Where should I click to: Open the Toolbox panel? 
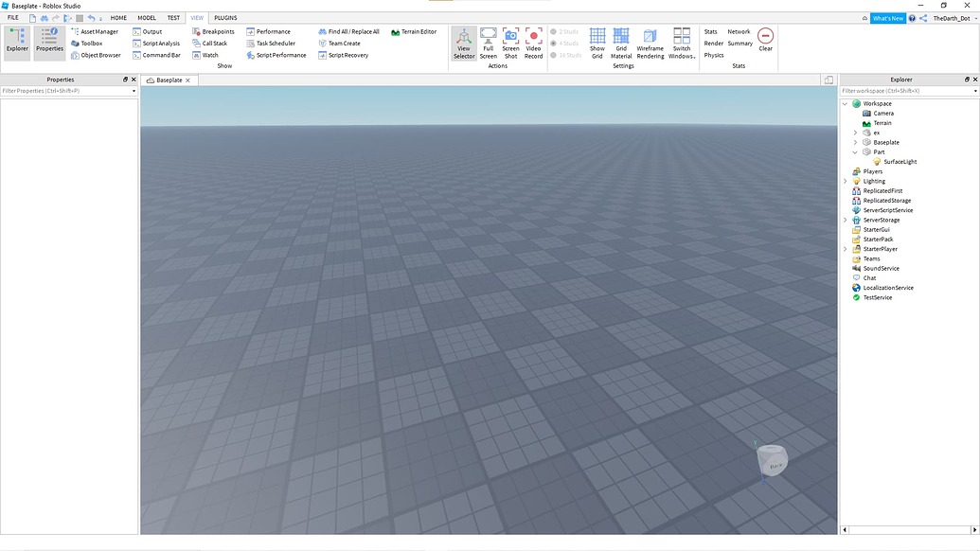92,43
